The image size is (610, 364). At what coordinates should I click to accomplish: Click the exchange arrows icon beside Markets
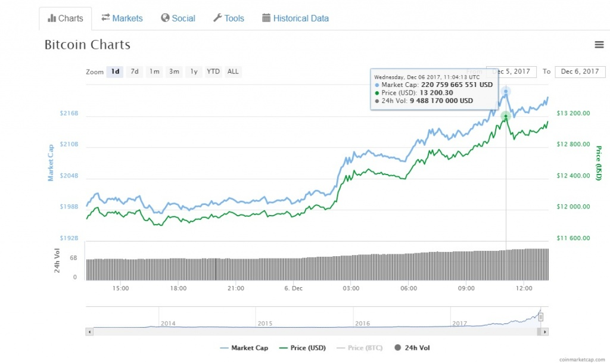[x=105, y=17]
